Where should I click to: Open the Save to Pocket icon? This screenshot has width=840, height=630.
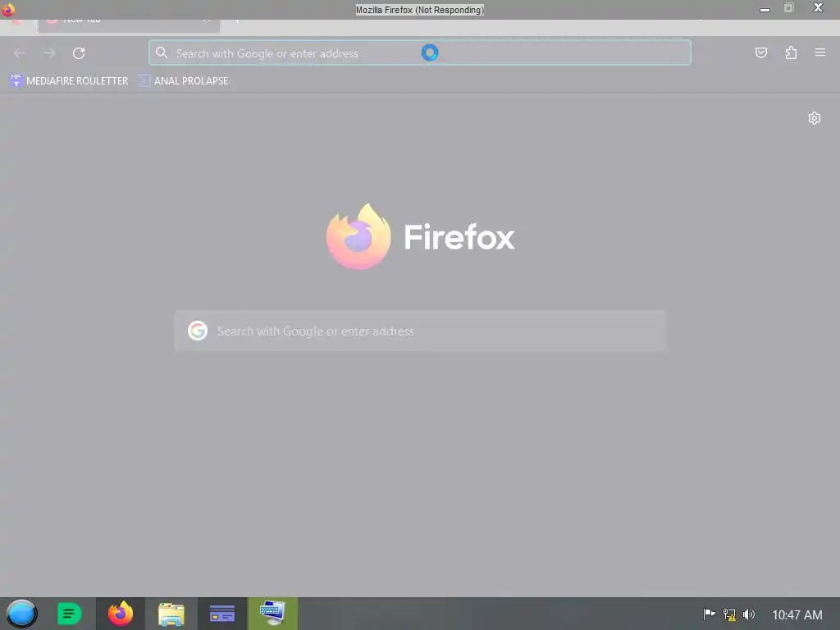[x=760, y=52]
